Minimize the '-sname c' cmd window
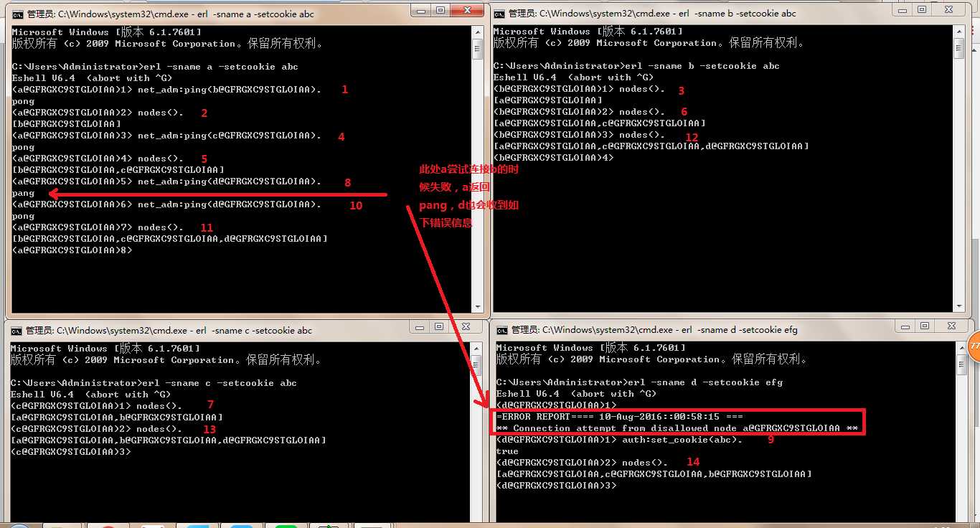The height and width of the screenshot is (528, 980). [420, 326]
